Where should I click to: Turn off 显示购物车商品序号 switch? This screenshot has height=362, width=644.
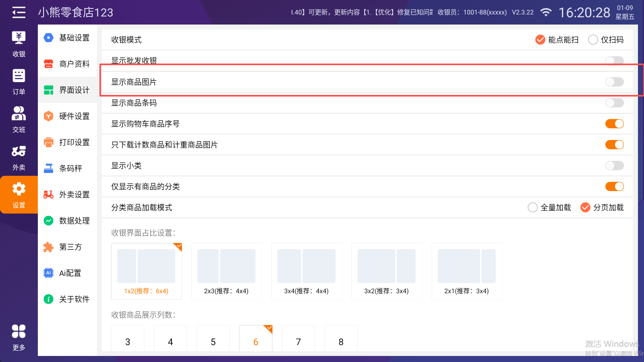[614, 124]
